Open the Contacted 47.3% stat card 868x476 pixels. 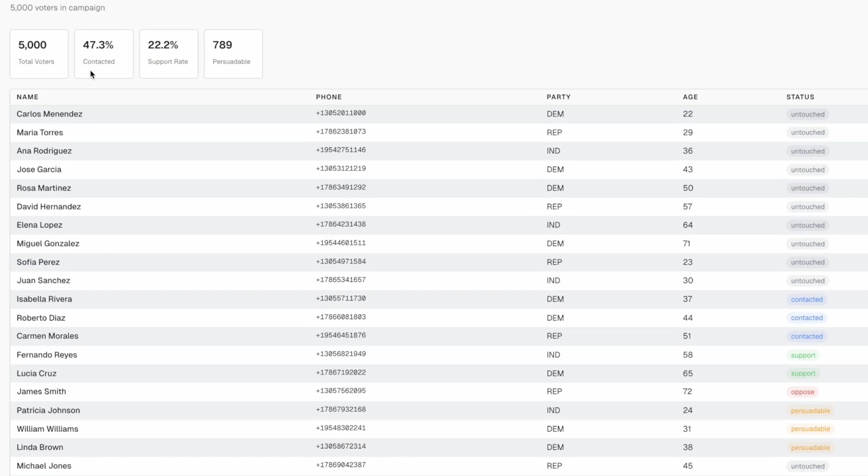point(104,54)
